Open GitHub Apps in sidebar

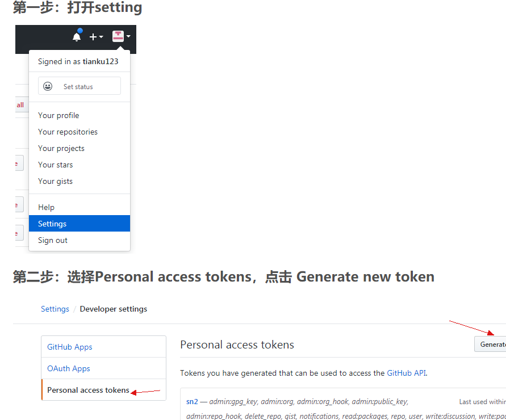pyautogui.click(x=70, y=347)
